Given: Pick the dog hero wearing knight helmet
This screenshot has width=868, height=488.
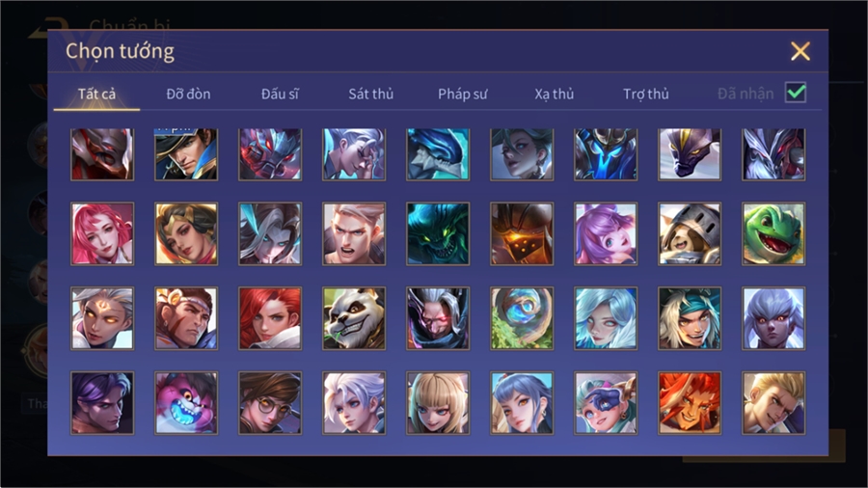Looking at the screenshot, I should coord(690,233).
